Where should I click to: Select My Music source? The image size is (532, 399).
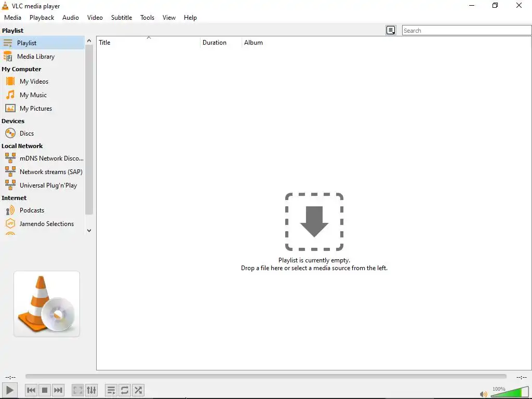point(42,95)
